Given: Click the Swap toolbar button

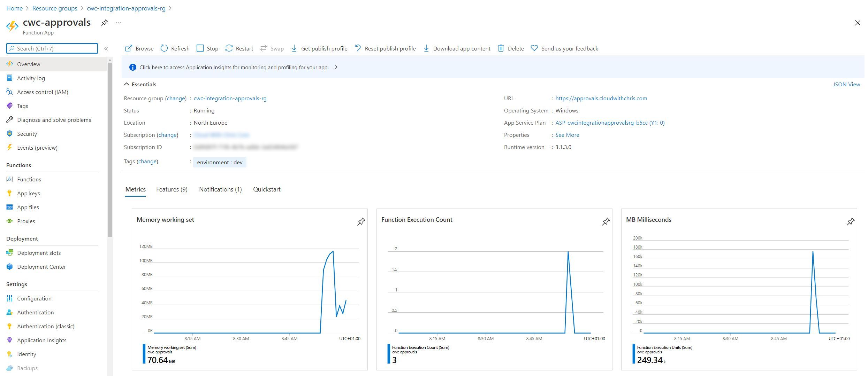Looking at the screenshot, I should click(272, 48).
